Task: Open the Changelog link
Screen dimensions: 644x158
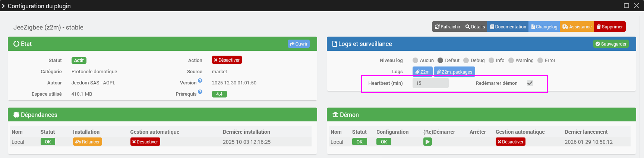Action: [x=544, y=27]
